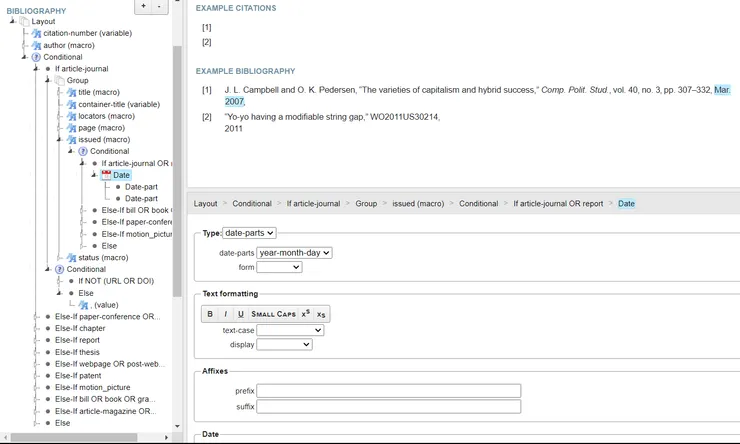Click the Yo-yo patent bibliography entry
Image resolution: width=740 pixels, height=444 pixels.
click(332, 122)
